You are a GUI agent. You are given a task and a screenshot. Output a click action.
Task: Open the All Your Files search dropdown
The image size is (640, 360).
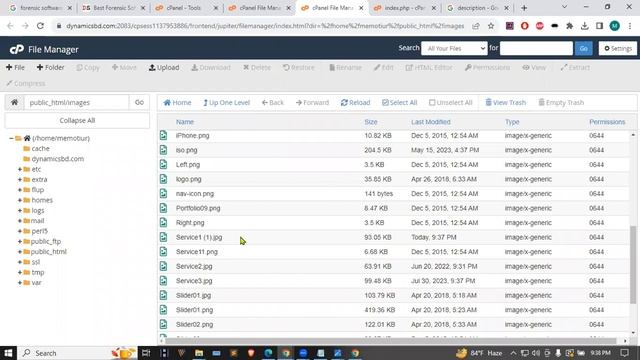454,48
